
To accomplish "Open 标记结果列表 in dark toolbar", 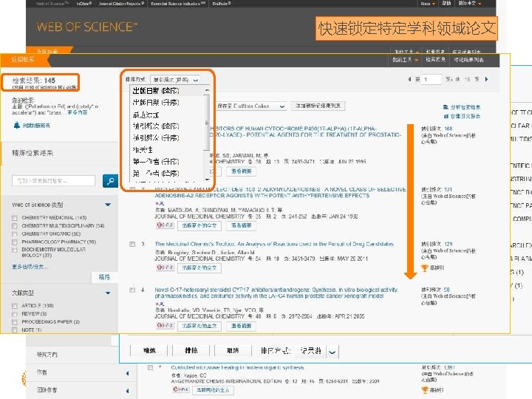I will [468, 60].
